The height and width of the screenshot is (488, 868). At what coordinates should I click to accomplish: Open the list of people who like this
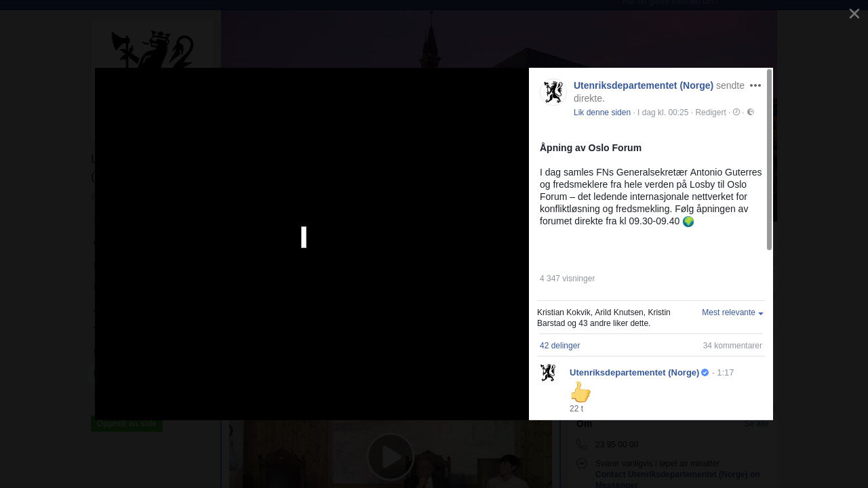(x=604, y=318)
